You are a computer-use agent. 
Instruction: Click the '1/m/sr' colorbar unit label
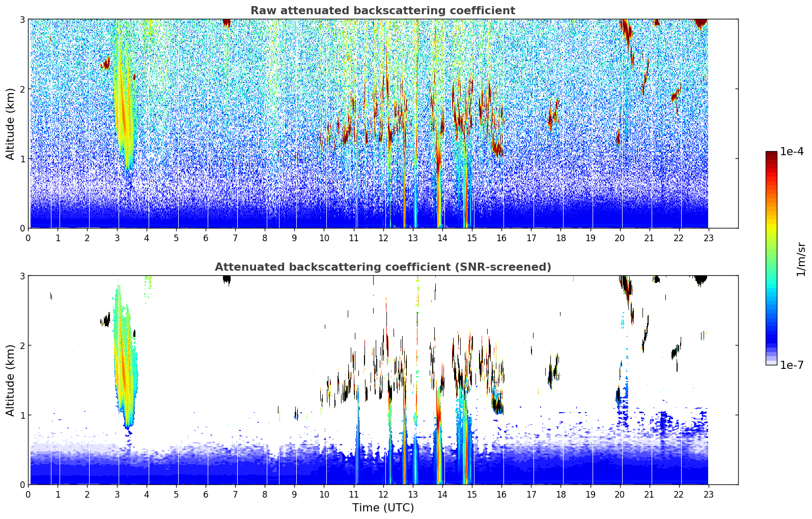click(x=801, y=258)
